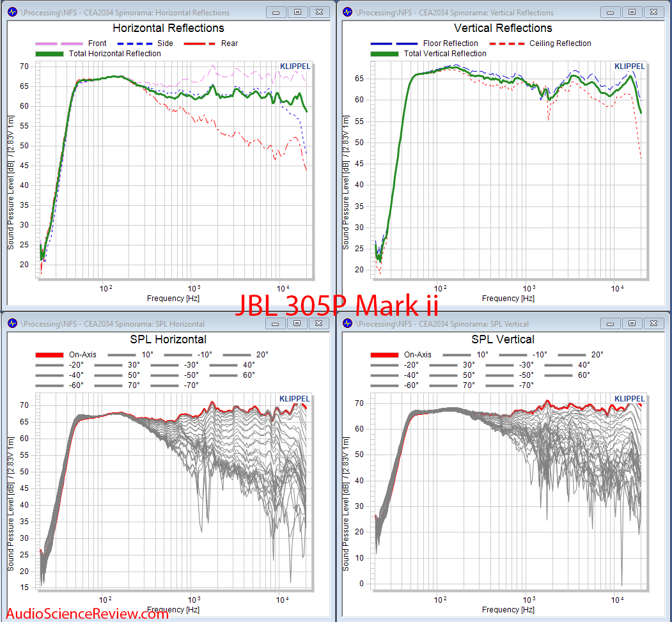672x622 pixels.
Task: Close the Vertical Reflections window
Action: coord(654,12)
